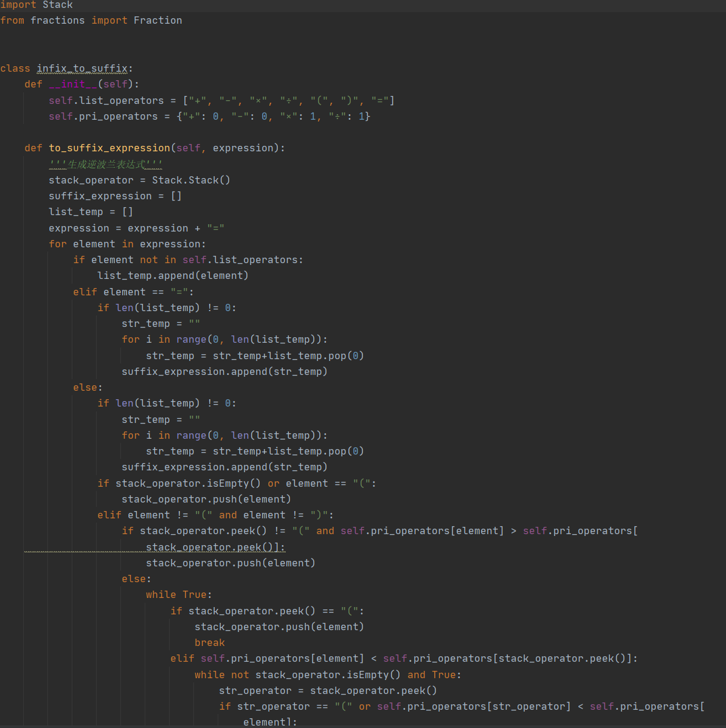Click the Chinese docstring '生成逆波兰表达式'

(106, 164)
